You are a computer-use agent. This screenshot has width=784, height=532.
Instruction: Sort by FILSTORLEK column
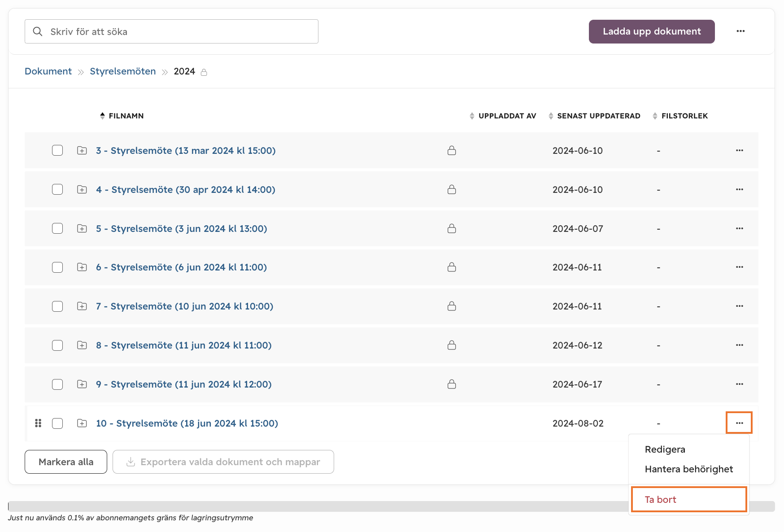(680, 116)
